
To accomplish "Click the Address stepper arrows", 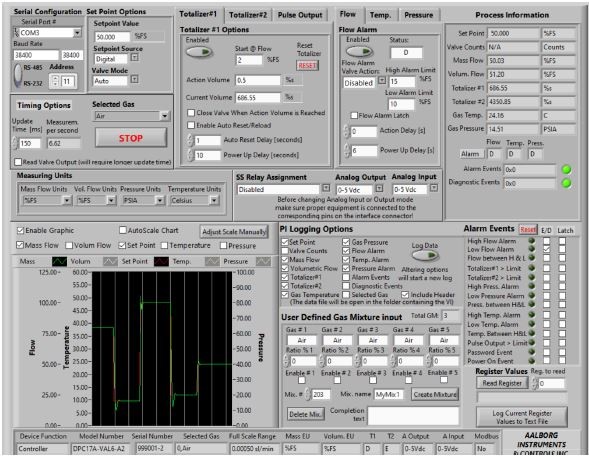I will [55, 81].
